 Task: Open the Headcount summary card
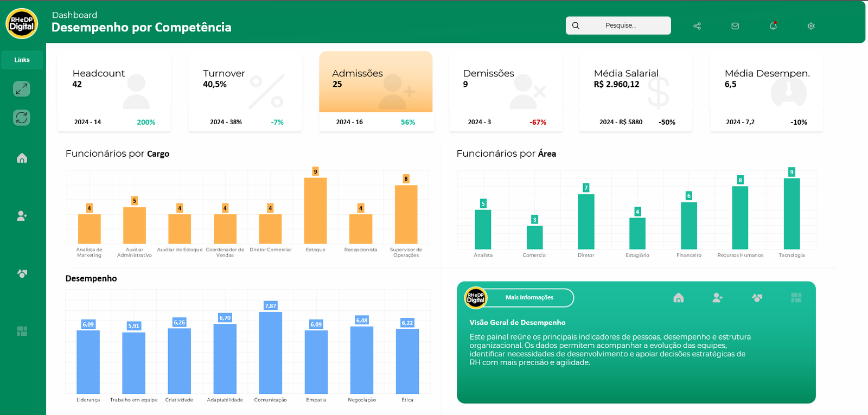pyautogui.click(x=114, y=92)
